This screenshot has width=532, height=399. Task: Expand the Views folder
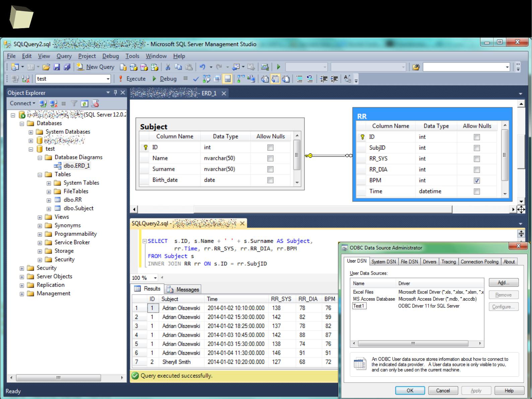40,217
